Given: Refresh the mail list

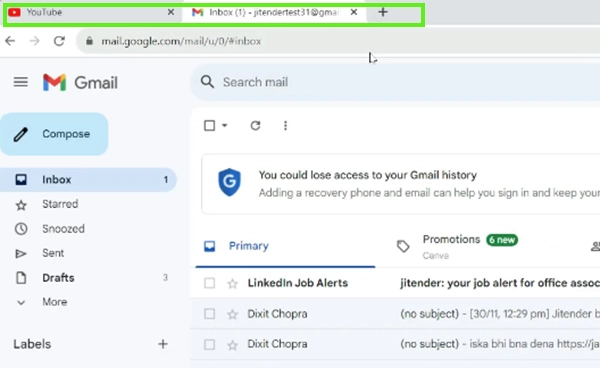Looking at the screenshot, I should tap(255, 125).
